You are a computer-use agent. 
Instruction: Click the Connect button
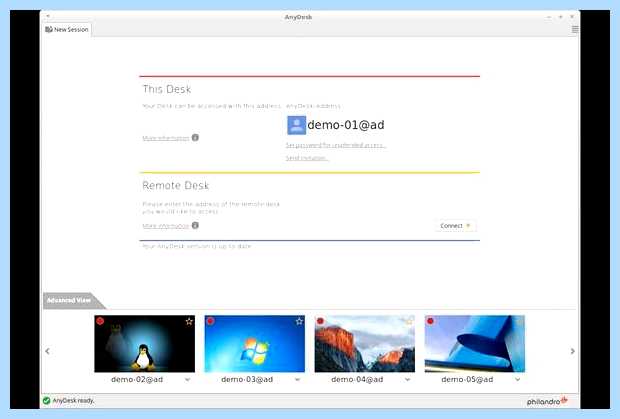pyautogui.click(x=455, y=226)
